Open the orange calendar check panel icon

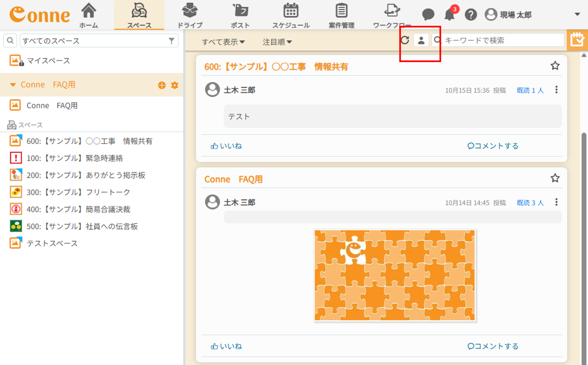point(577,40)
